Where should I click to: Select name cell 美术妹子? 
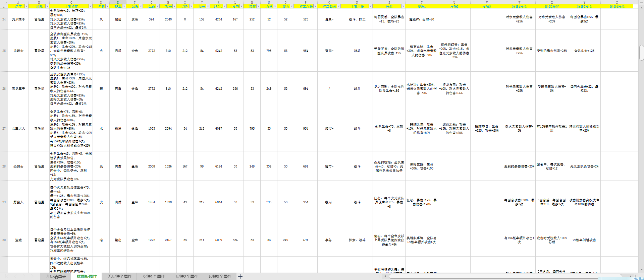(18, 19)
